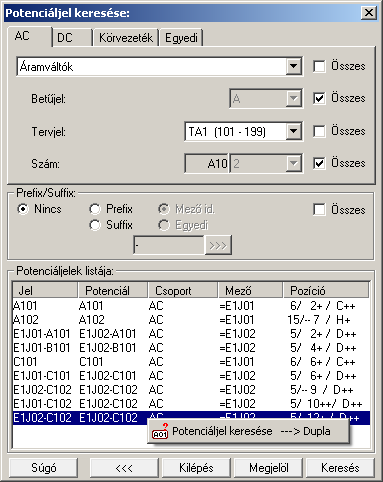Select the E1J01-C101 list row
This screenshot has width=383, height=482.
point(191,376)
